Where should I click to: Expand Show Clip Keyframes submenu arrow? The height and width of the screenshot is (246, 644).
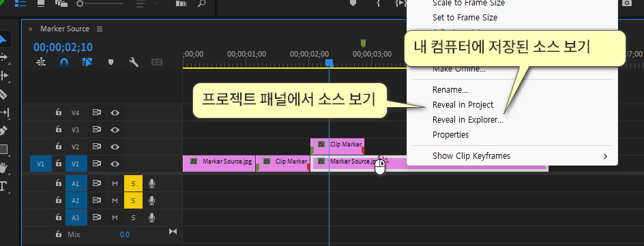[604, 156]
